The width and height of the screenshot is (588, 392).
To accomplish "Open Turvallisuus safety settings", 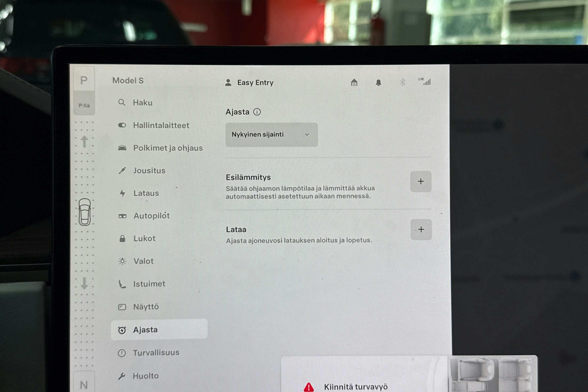I will pyautogui.click(x=159, y=353).
